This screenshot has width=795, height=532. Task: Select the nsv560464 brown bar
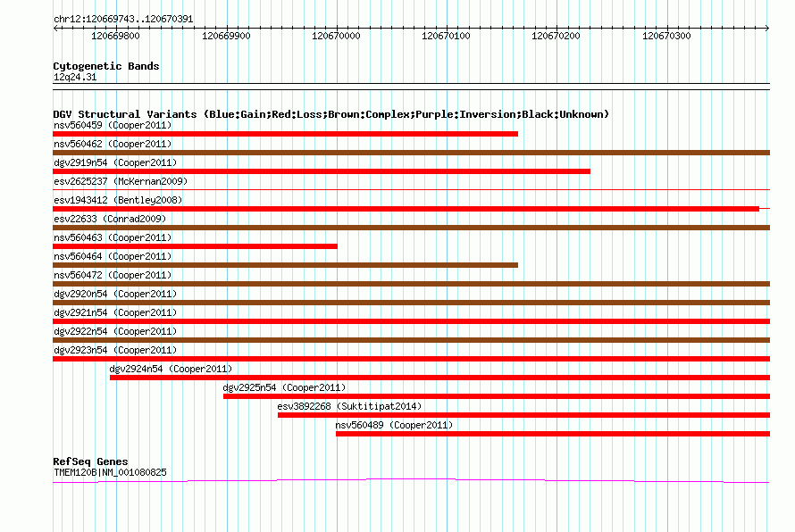click(x=286, y=265)
